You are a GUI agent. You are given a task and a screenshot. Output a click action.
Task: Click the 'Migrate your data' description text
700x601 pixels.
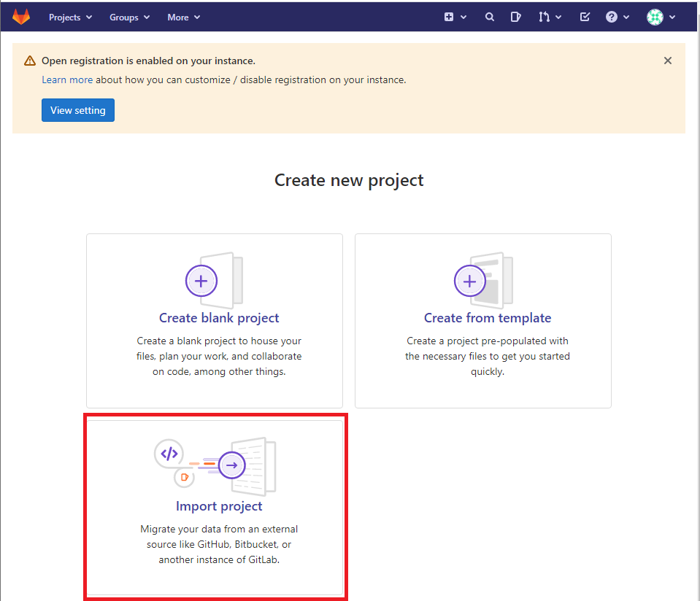[x=219, y=544]
